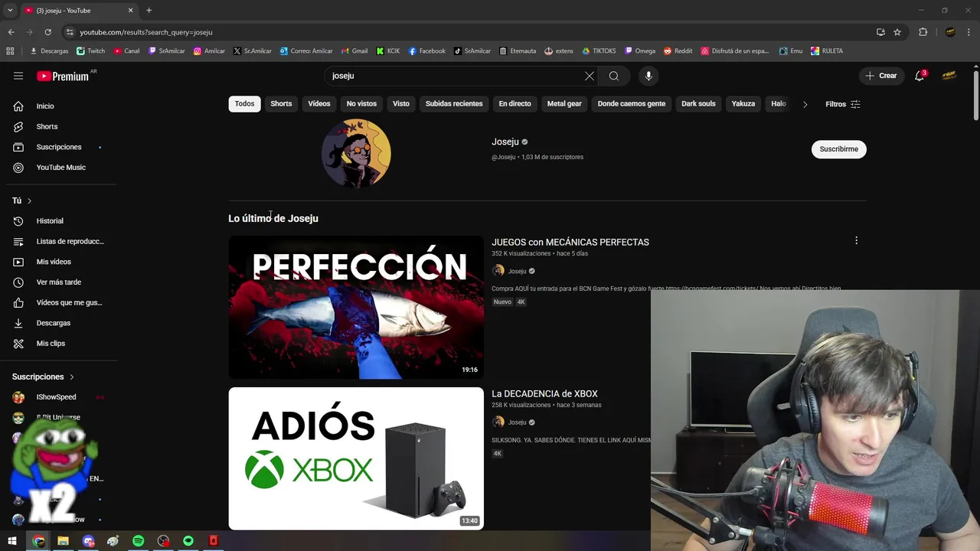Select the Todos filter chip

click(244, 104)
